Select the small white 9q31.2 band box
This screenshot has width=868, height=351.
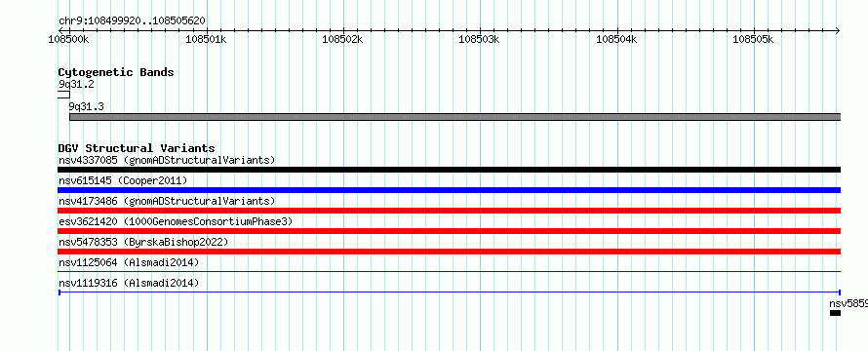[64, 95]
